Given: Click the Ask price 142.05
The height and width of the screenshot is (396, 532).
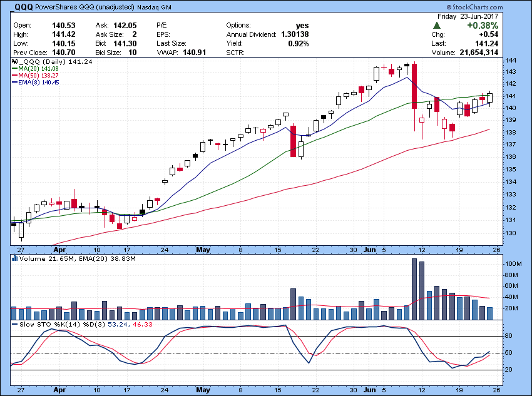Looking at the screenshot, I should [x=125, y=26].
